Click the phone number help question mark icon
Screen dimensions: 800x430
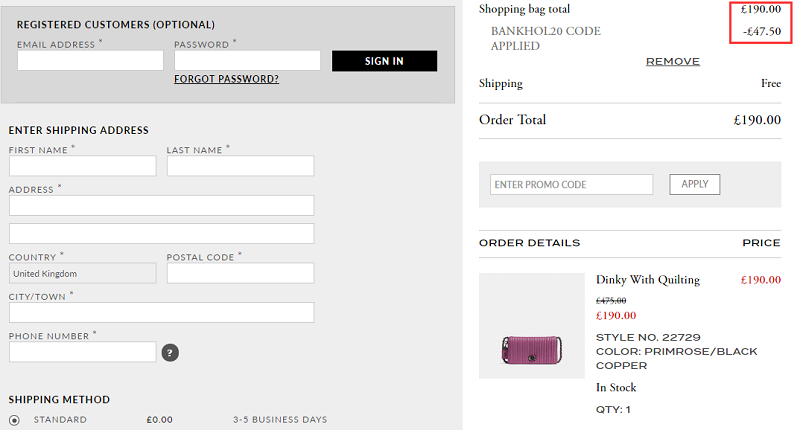(x=170, y=352)
